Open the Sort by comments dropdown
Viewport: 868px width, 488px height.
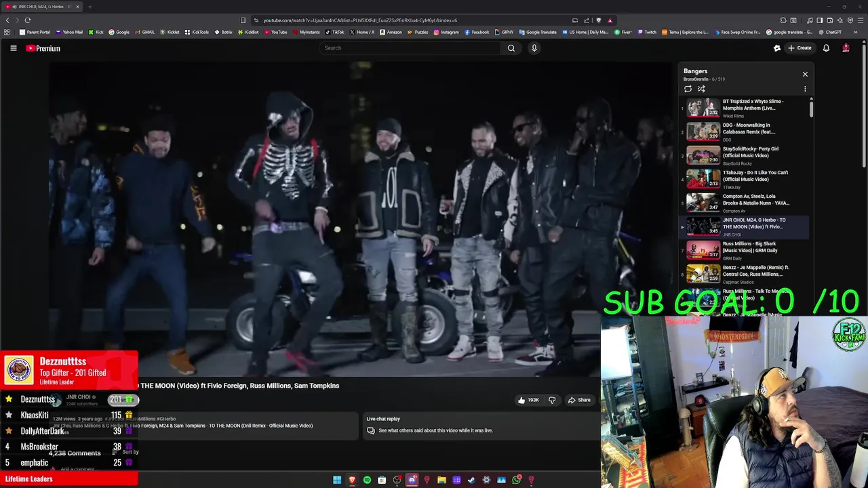(127, 452)
